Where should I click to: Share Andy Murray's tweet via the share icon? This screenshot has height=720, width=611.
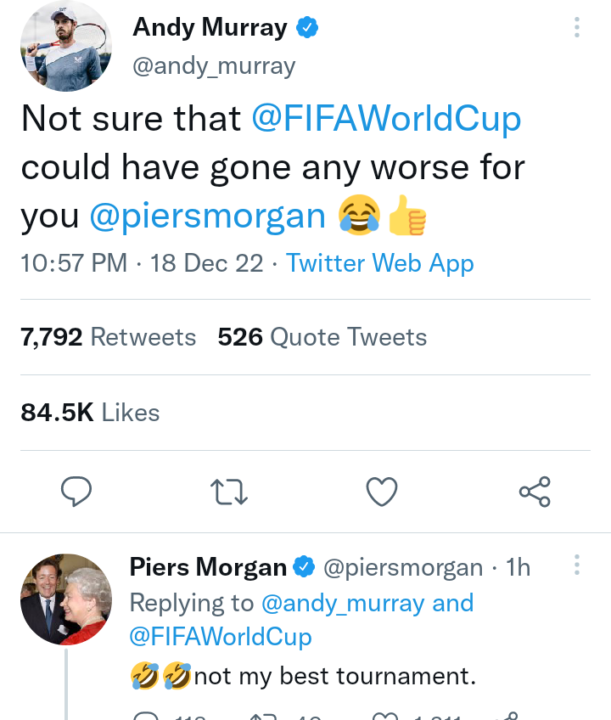point(534,491)
